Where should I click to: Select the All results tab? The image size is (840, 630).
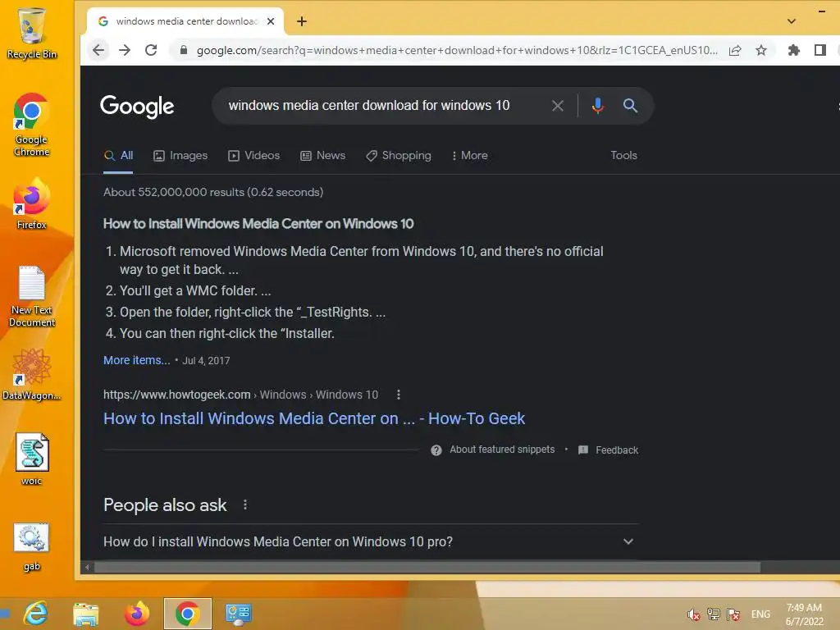pyautogui.click(x=118, y=155)
